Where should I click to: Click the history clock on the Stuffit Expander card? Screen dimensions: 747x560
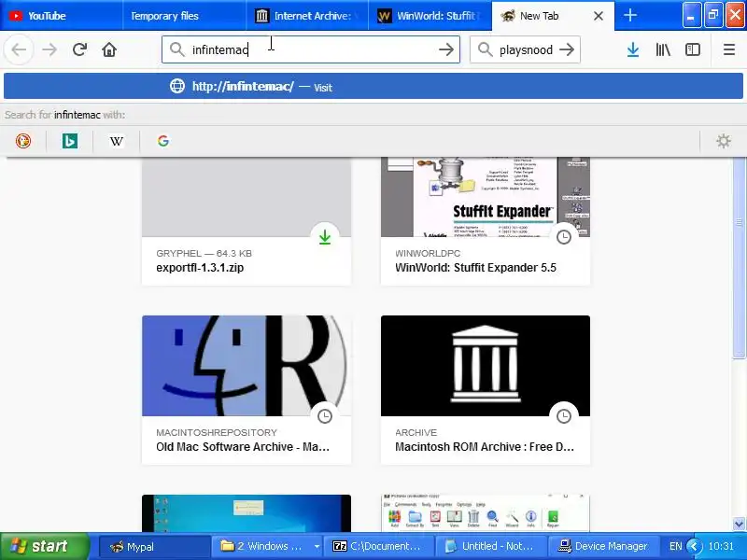[564, 237]
